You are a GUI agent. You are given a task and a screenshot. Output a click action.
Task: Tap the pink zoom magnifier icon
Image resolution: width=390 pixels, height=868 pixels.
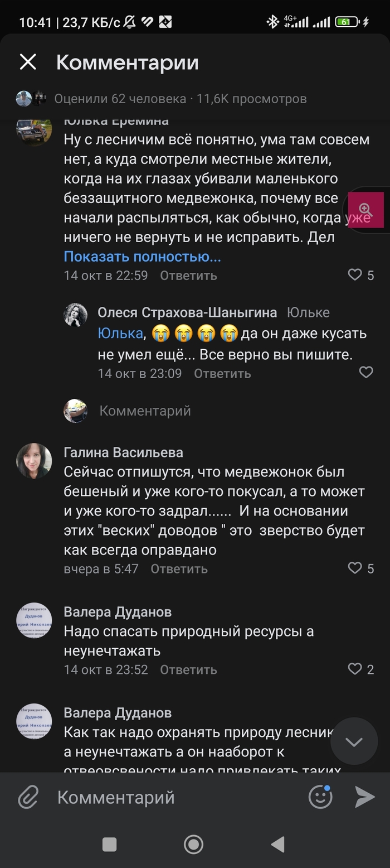point(366,210)
